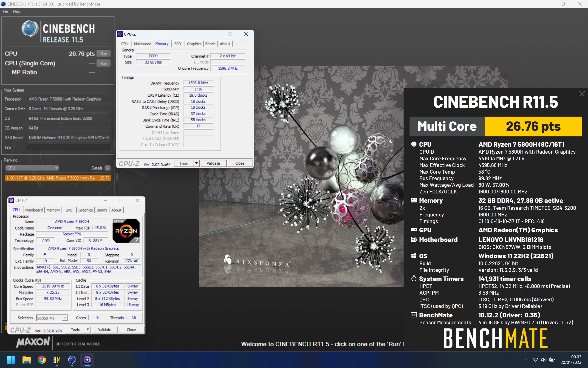Open Mainboard tab in upper CPU-Z window
This screenshot has height=368, width=588.
tap(142, 44)
